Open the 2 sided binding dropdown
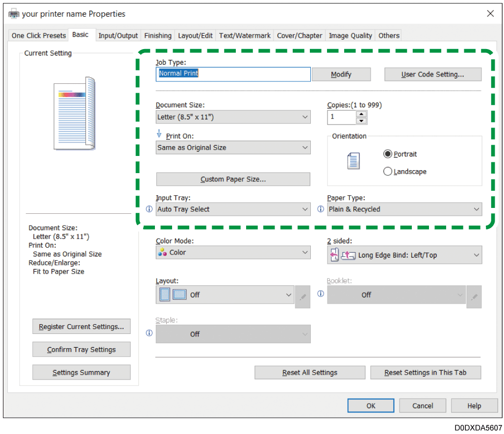This screenshot has width=504, height=434. click(x=404, y=255)
